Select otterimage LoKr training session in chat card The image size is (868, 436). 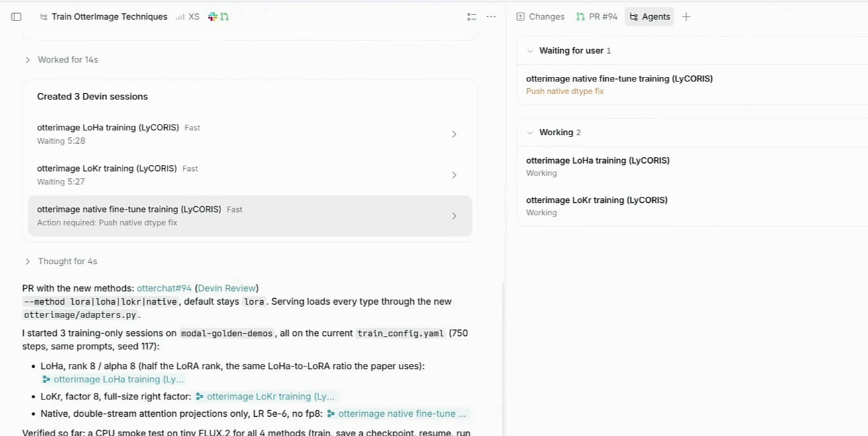pyautogui.click(x=250, y=175)
